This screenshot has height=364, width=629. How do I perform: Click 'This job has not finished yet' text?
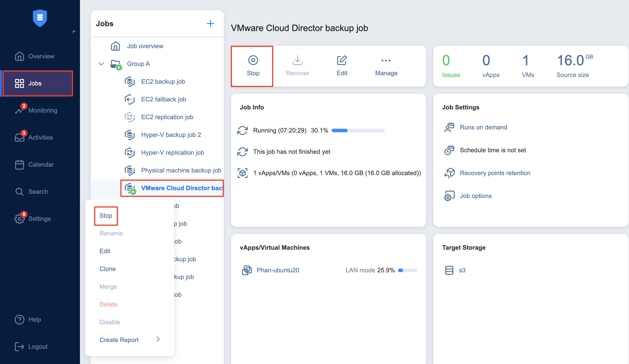[x=292, y=152]
